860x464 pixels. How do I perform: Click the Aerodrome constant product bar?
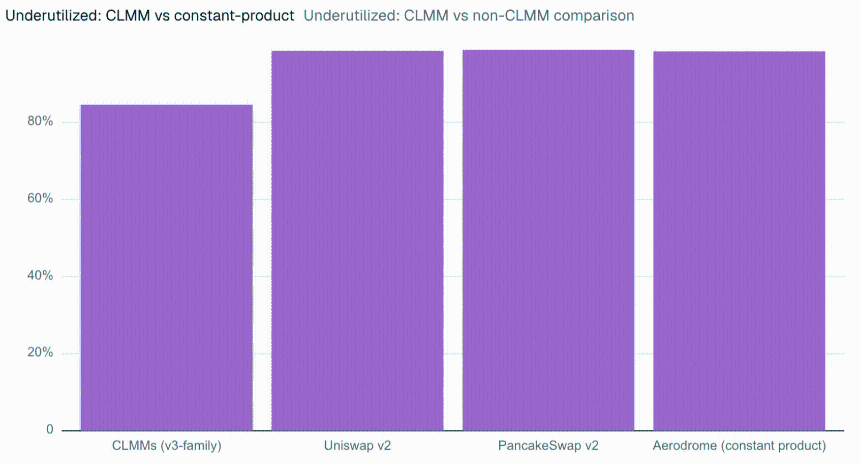(739, 241)
